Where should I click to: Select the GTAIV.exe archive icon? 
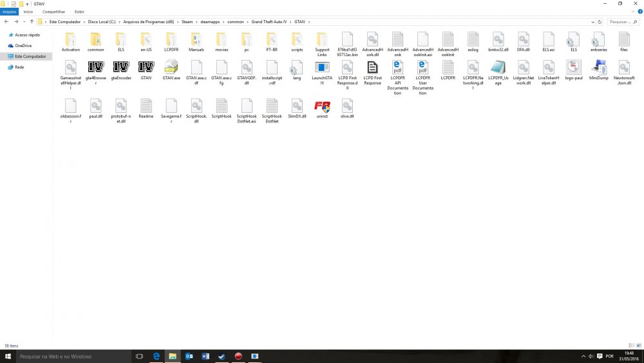171,70
